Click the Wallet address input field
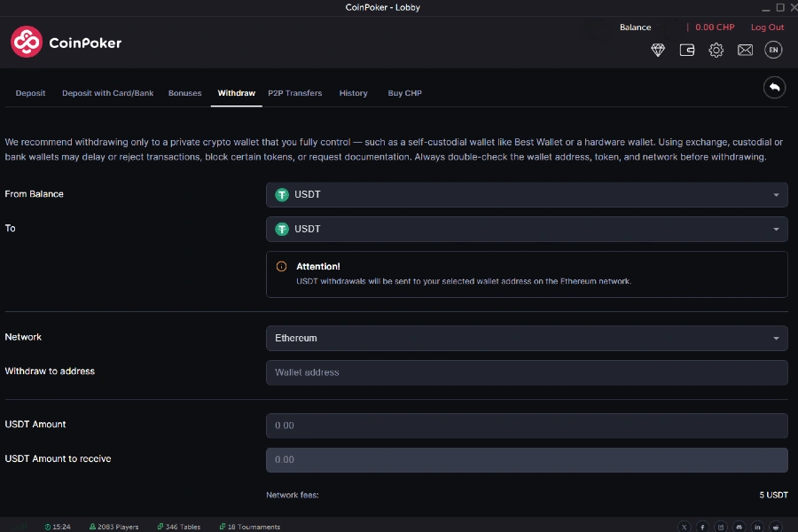The image size is (798, 532). [x=527, y=372]
